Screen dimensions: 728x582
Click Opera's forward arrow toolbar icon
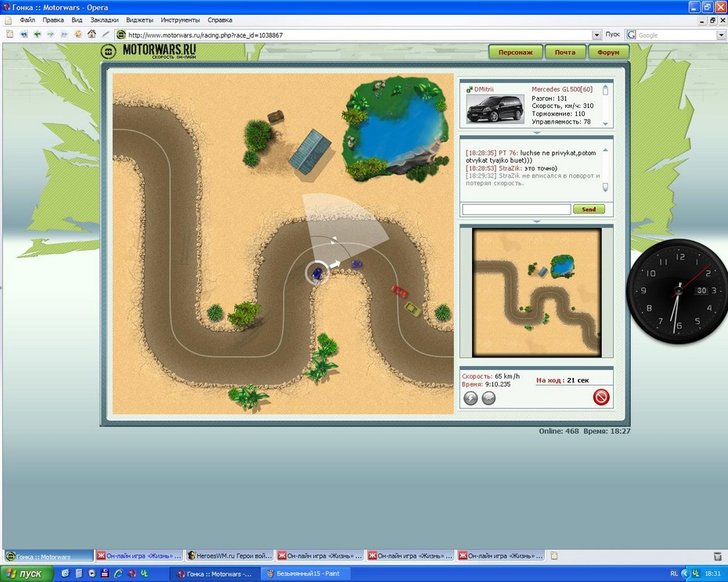(51, 34)
